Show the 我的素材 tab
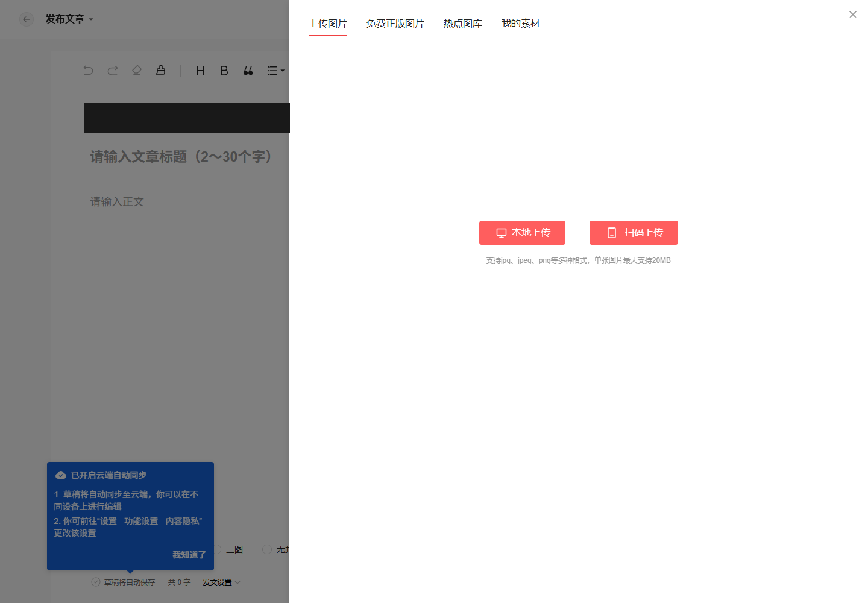 tap(521, 24)
